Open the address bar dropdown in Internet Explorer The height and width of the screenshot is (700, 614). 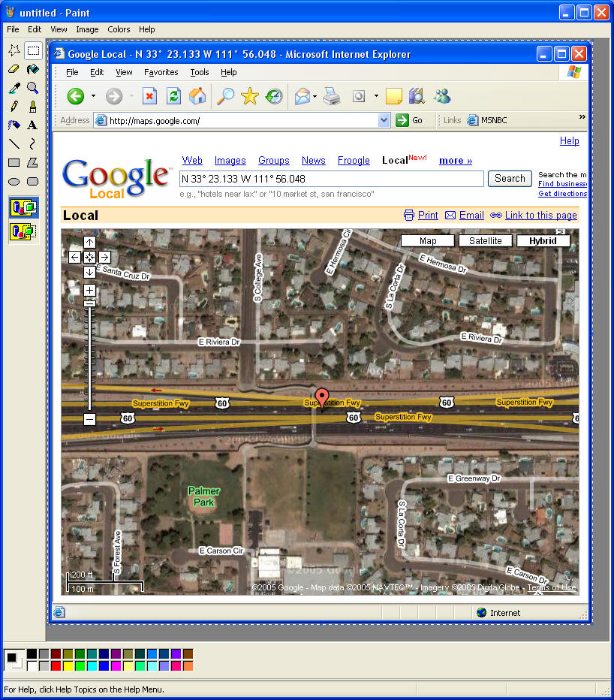384,120
